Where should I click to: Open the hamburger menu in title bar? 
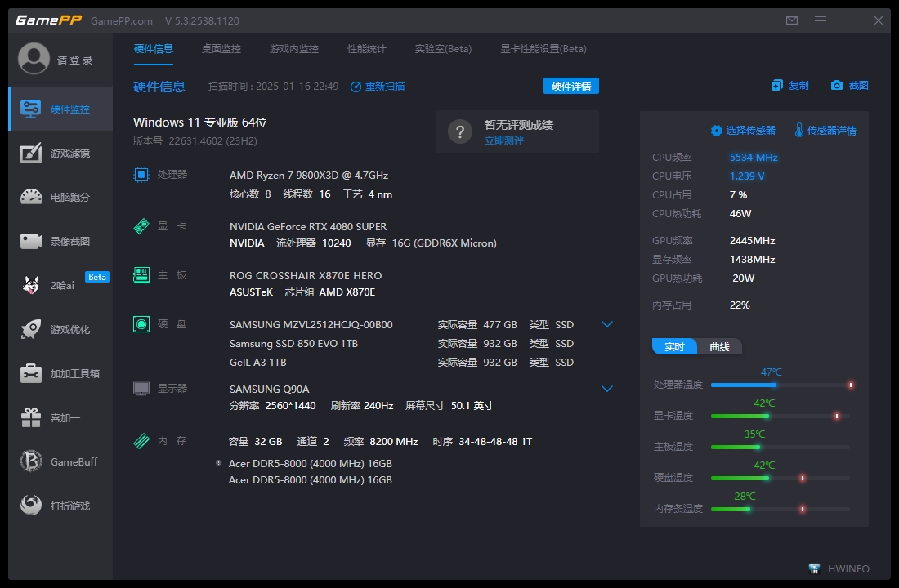tap(821, 20)
